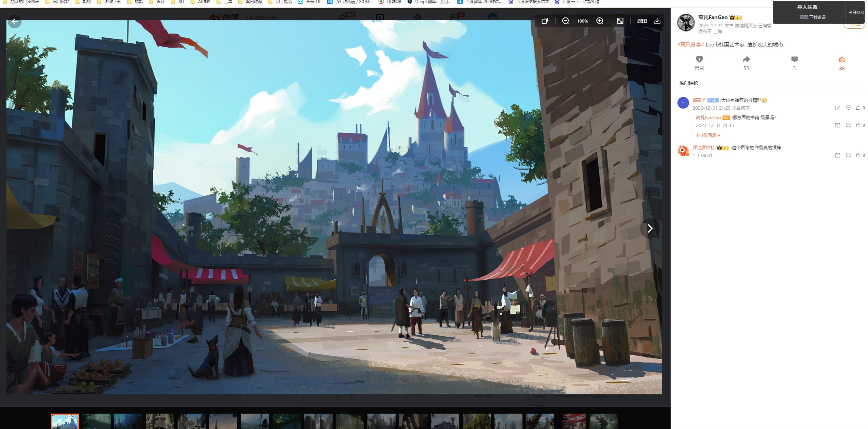The width and height of the screenshot is (868, 429).
Task: Open the DeepL翻译 bookmark
Action: 430,2
